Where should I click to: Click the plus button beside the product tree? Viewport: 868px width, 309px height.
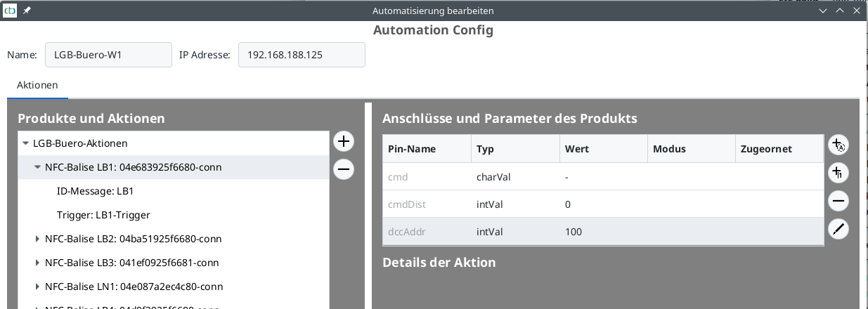tap(344, 142)
